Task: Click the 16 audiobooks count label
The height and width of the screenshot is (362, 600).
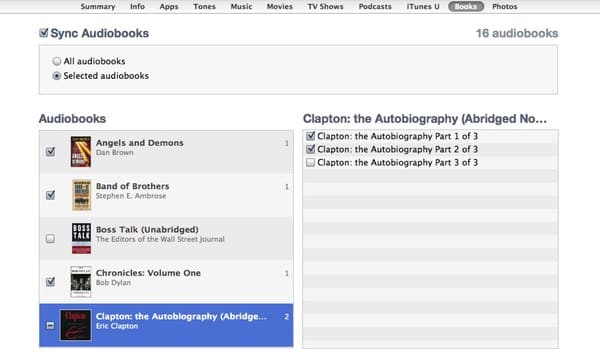Action: coord(517,33)
